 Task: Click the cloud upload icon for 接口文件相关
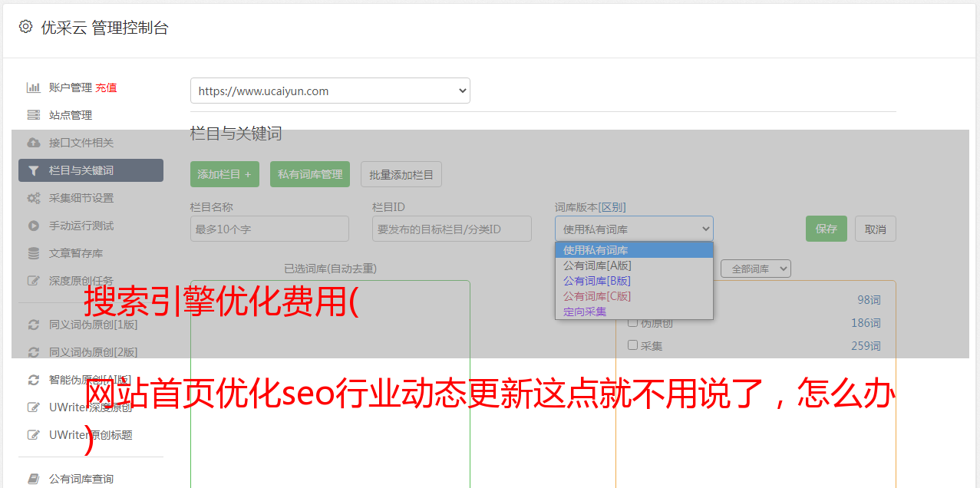click(x=34, y=143)
